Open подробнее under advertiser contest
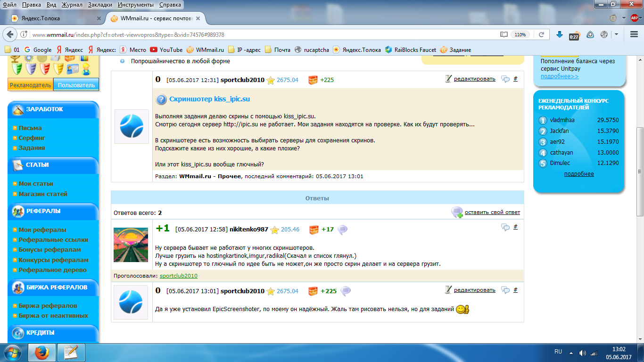 tap(579, 174)
